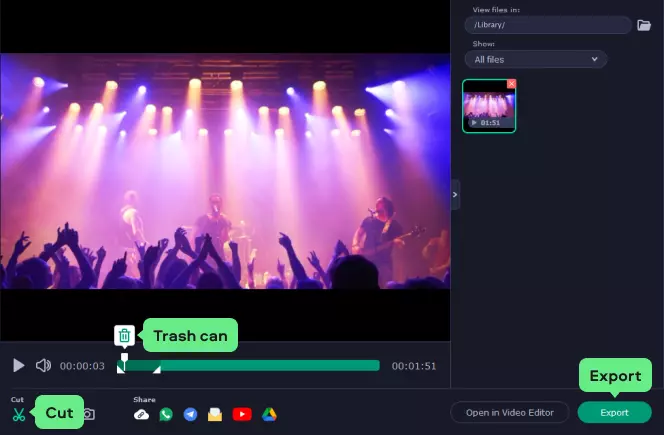The image size is (664, 435).
Task: Play the video preview
Action: tap(18, 366)
